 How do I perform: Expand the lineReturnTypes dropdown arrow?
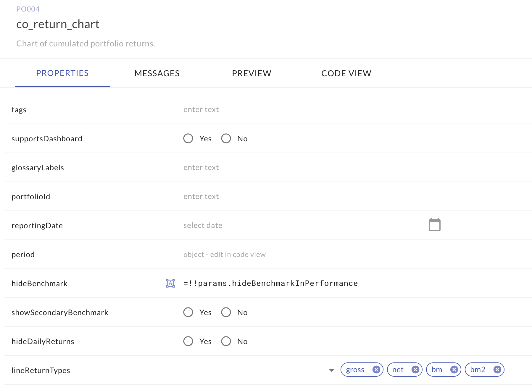point(331,370)
